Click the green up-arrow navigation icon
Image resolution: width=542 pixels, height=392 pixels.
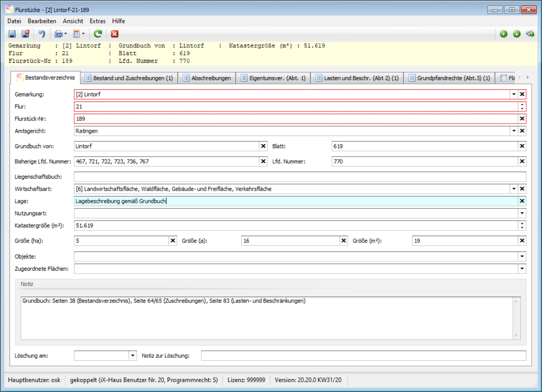coord(503,34)
